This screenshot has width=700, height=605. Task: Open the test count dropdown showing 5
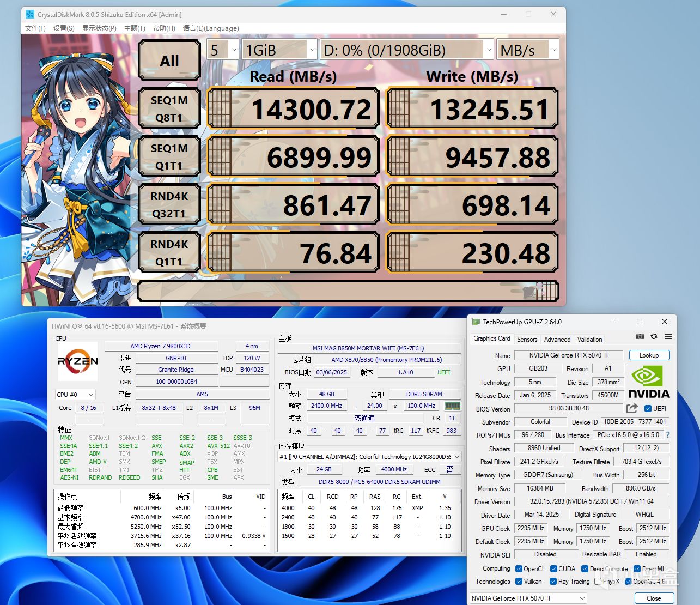[x=223, y=50]
